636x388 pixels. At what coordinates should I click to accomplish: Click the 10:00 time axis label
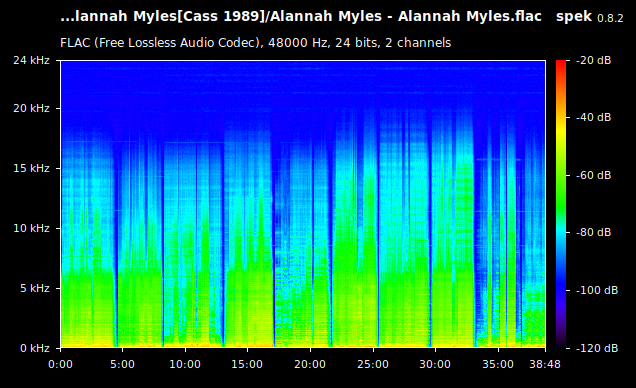(x=185, y=364)
